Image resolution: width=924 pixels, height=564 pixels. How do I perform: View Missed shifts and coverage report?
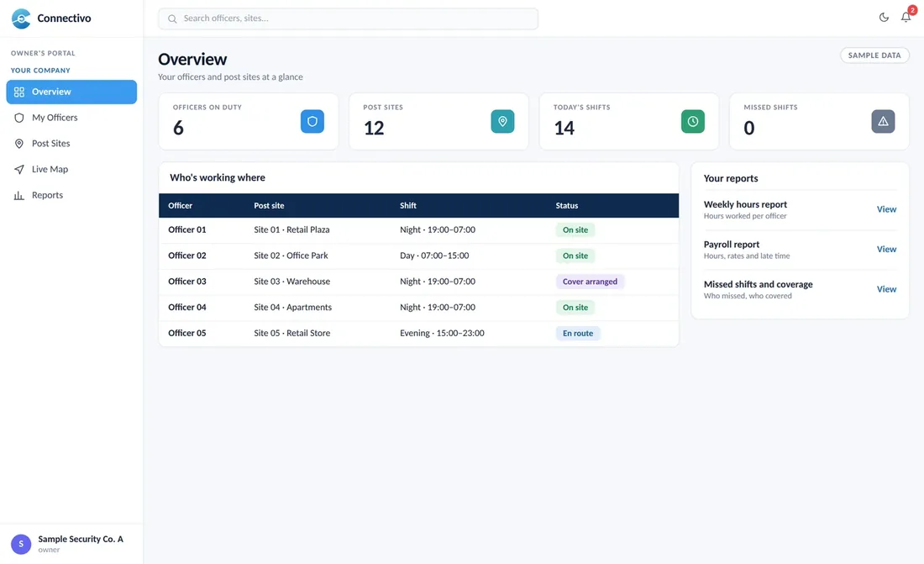pyautogui.click(x=886, y=290)
